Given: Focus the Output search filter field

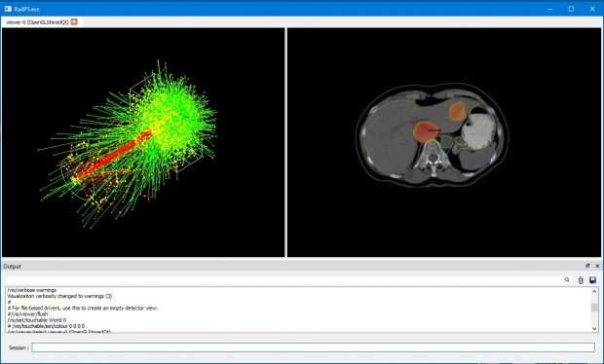Looking at the screenshot, I should click(284, 280).
